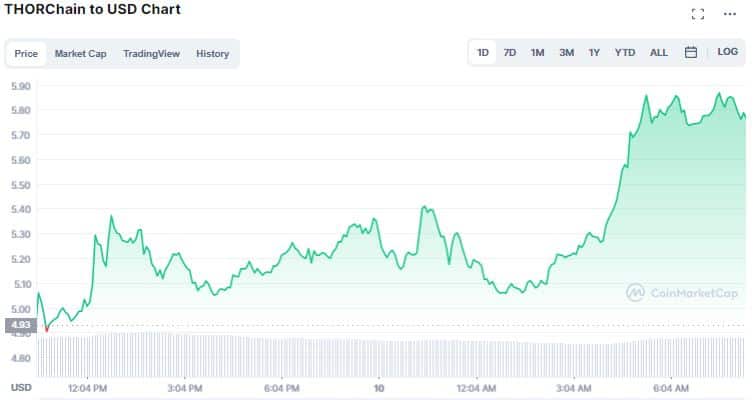755x400 pixels.
Task: Toggle LOG scale on the chart
Action: pos(727,52)
